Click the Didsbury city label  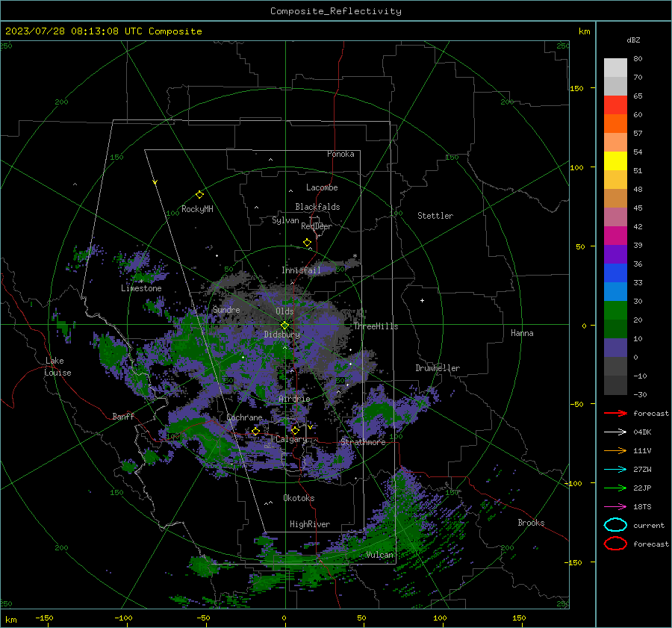281,335
